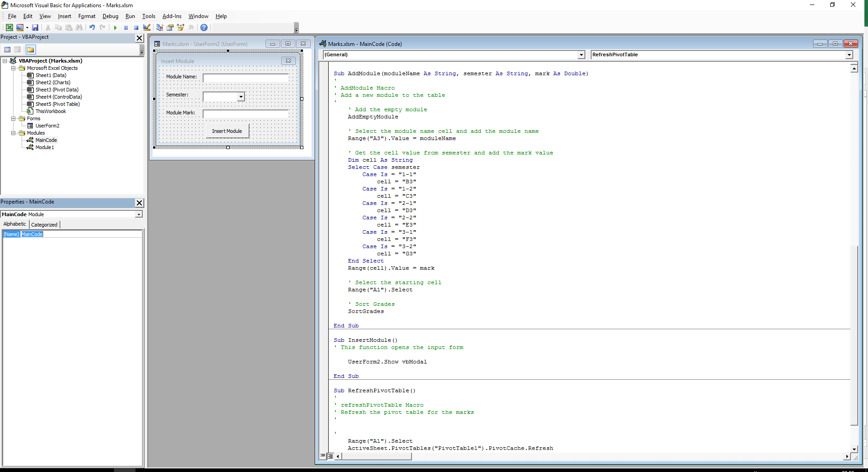Save the Marks.xlsm project using the floppy icon
Screen dimensions: 868x472
[x=35, y=27]
